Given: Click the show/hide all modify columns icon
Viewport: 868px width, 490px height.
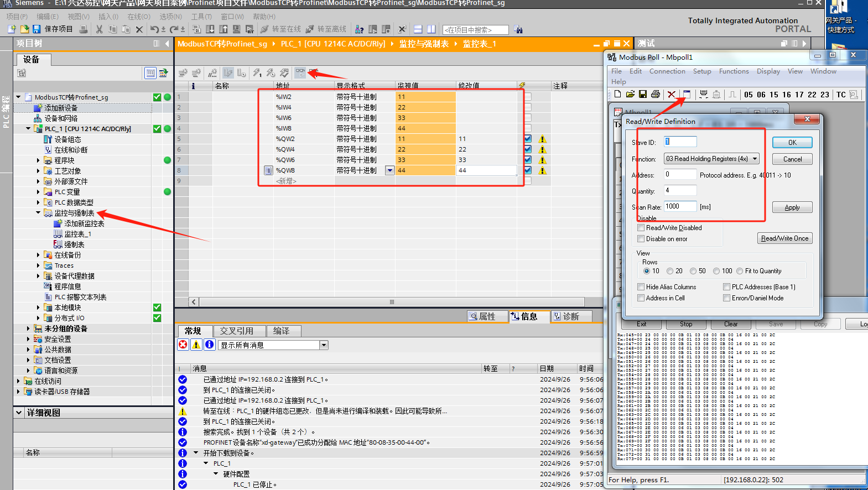Looking at the screenshot, I should pos(228,72).
